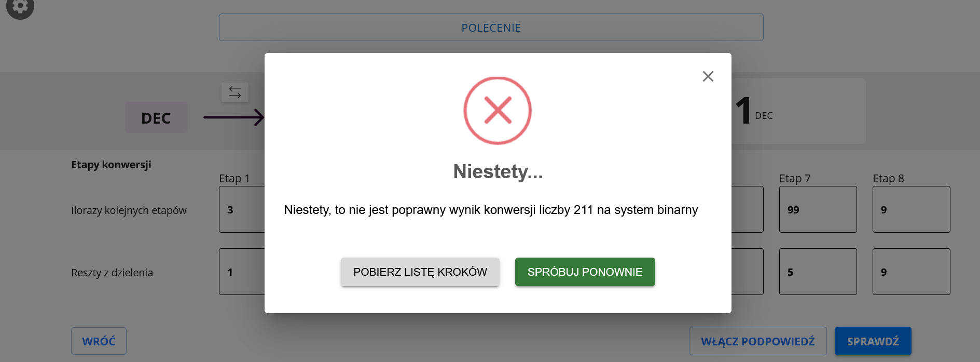Open the POLECENIE panel
The height and width of the screenshot is (362, 980).
pos(491,28)
